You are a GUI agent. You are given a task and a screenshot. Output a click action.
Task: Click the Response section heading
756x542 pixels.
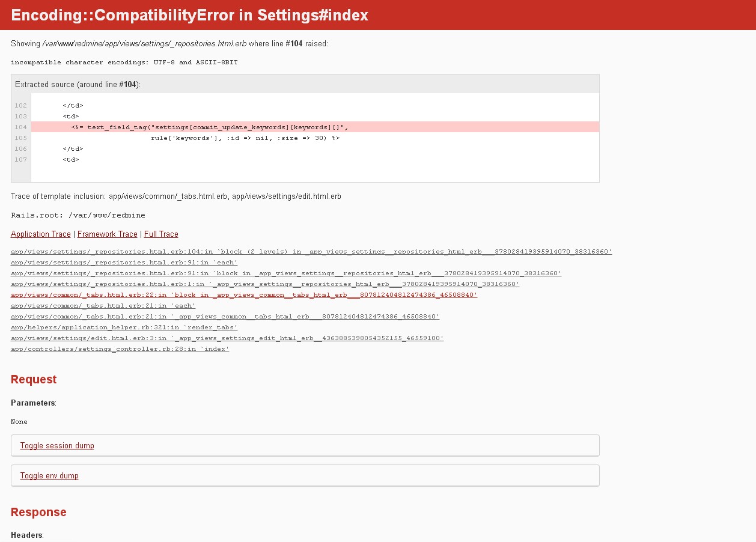pyautogui.click(x=38, y=512)
